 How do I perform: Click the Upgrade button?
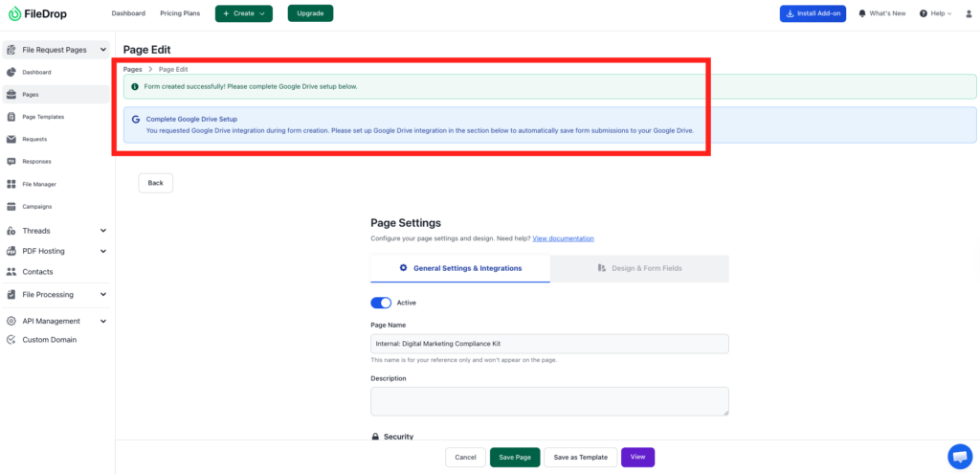pyautogui.click(x=311, y=13)
